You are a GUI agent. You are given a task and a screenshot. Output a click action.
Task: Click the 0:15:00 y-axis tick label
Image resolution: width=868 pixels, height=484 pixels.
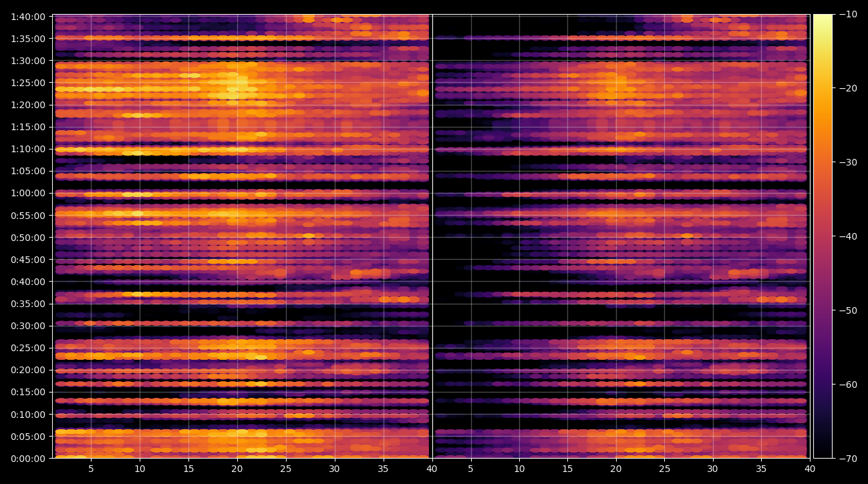click(x=29, y=392)
